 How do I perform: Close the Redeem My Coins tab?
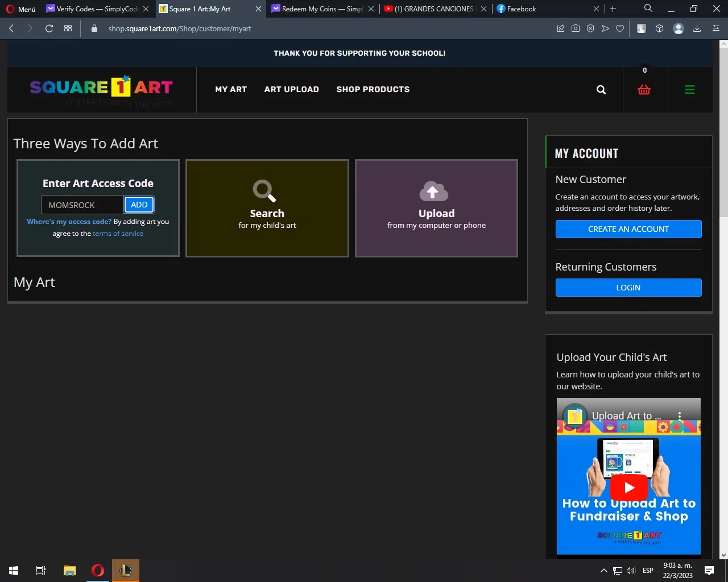click(371, 9)
